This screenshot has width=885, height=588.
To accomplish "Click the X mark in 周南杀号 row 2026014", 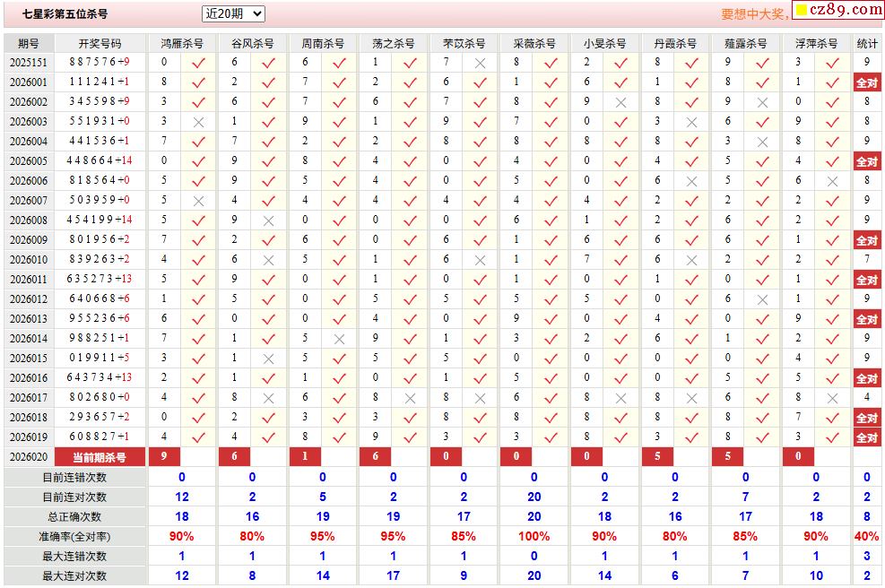I will [339, 339].
